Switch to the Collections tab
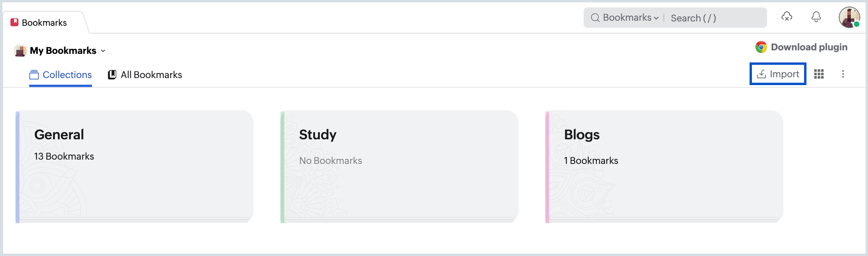 click(61, 75)
